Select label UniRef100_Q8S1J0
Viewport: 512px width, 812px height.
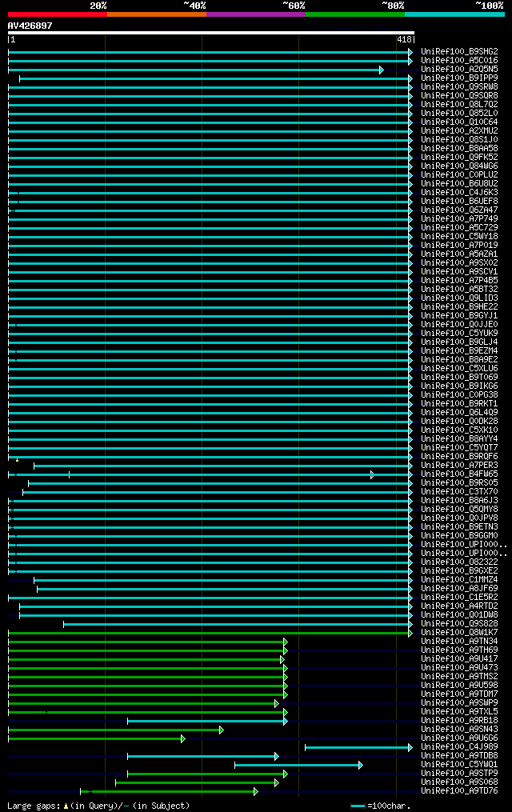[459, 140]
